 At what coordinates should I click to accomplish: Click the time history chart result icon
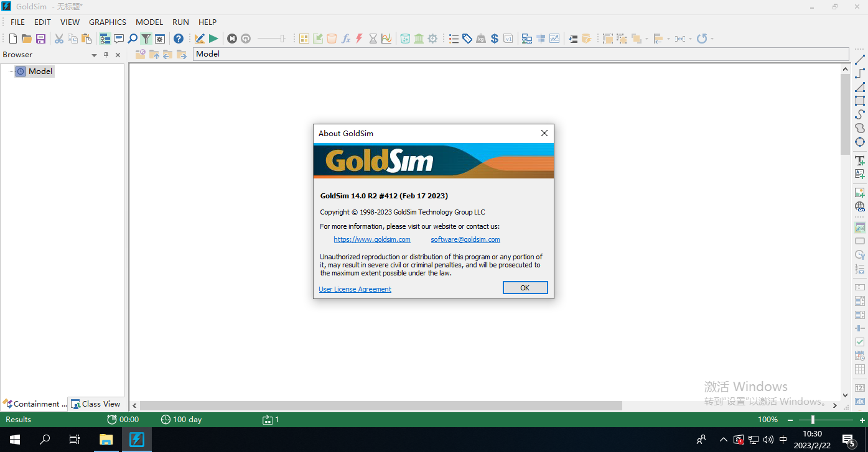386,39
